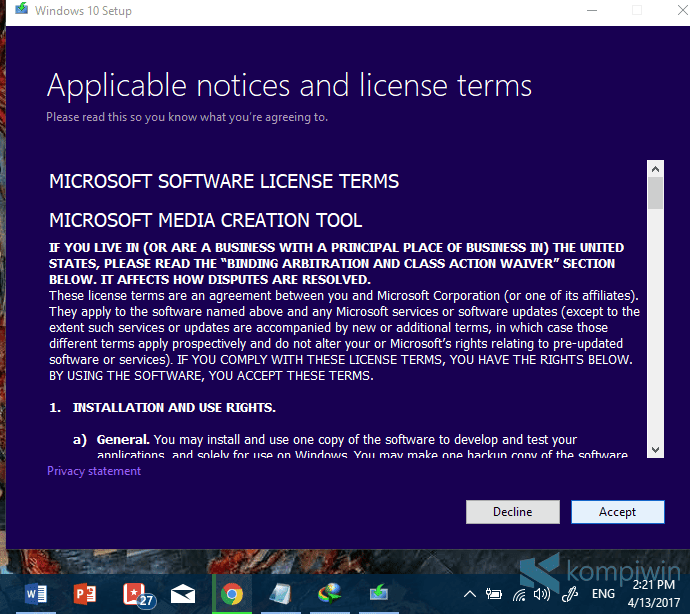Open the volume tray icon
The image size is (690, 614).
point(542,595)
